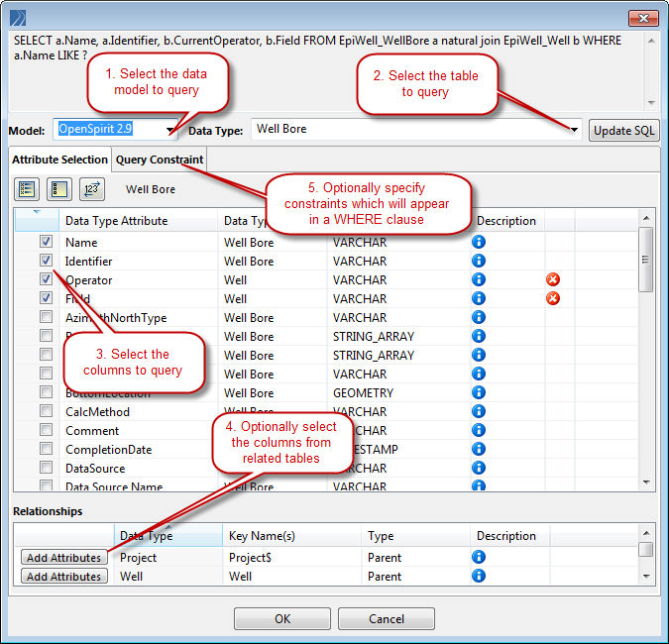Uncheck the Field attribute checkbox

(x=46, y=297)
